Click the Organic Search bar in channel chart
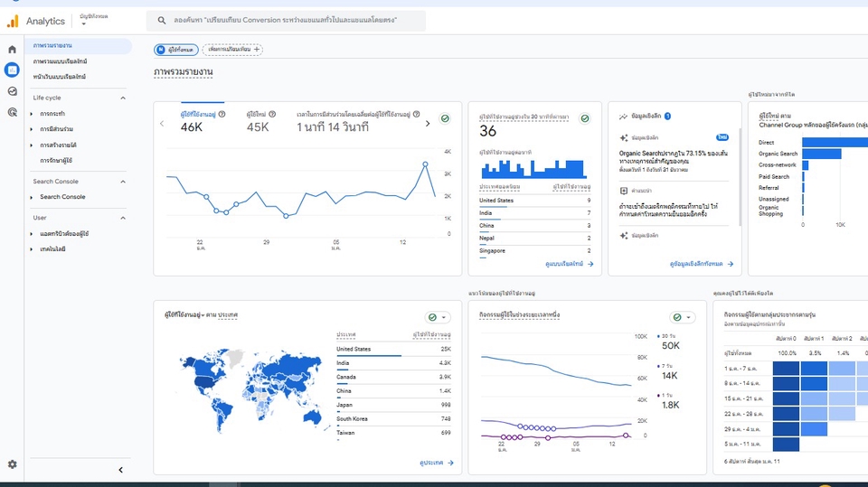The width and height of the screenshot is (868, 487). (x=822, y=154)
